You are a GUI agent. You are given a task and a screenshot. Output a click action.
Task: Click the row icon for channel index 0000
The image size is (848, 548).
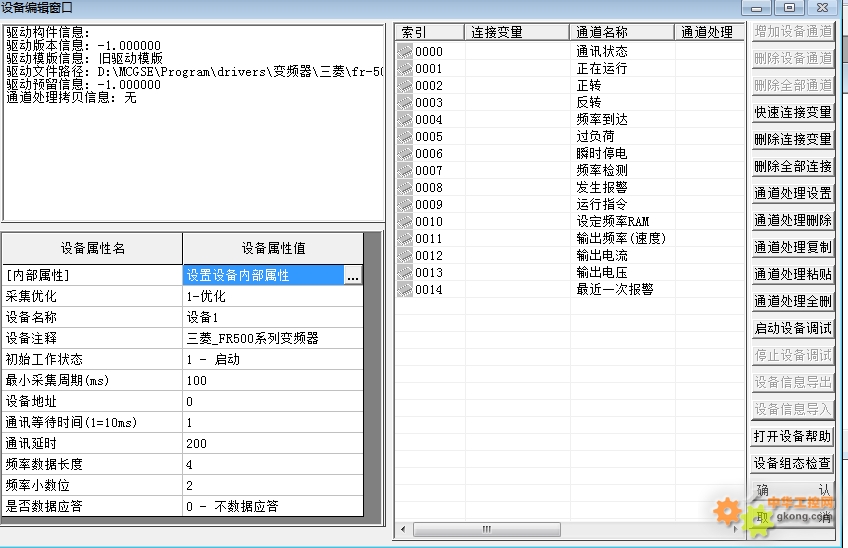pos(405,52)
